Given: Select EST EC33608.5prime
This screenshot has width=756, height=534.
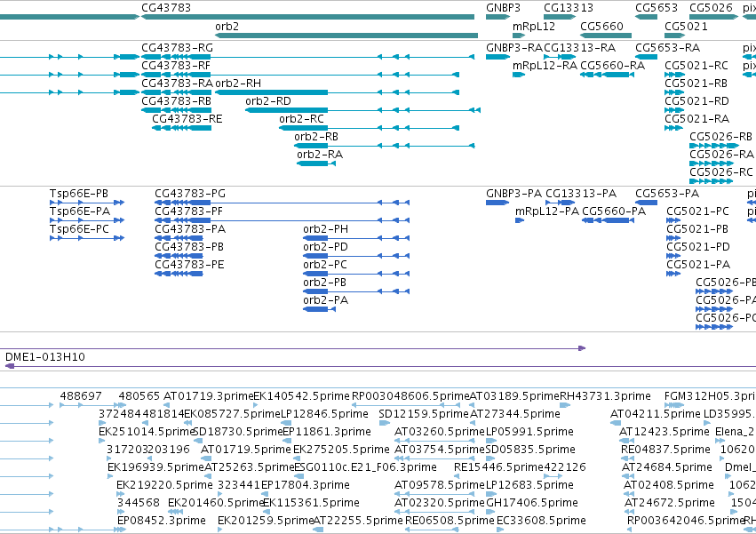Looking at the screenshot, I should (x=541, y=521).
